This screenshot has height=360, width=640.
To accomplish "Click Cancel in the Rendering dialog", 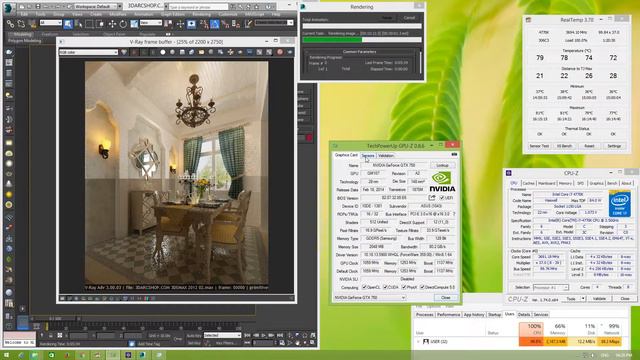I will 409,18.
